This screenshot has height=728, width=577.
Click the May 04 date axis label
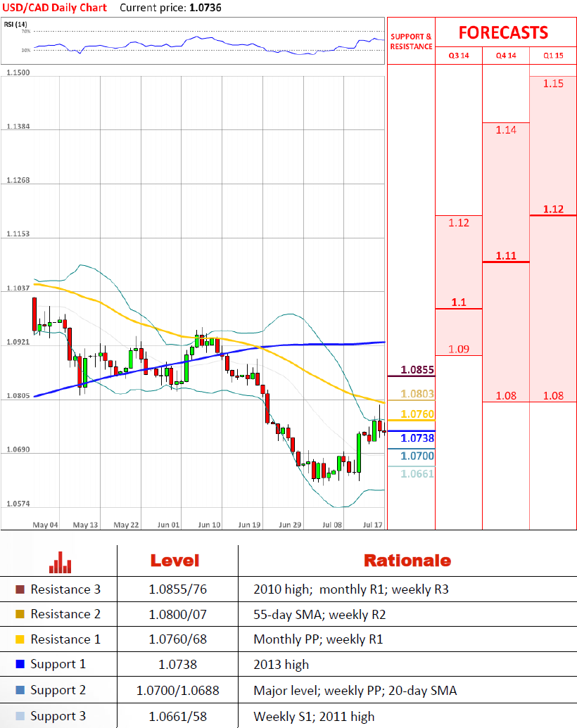45,525
